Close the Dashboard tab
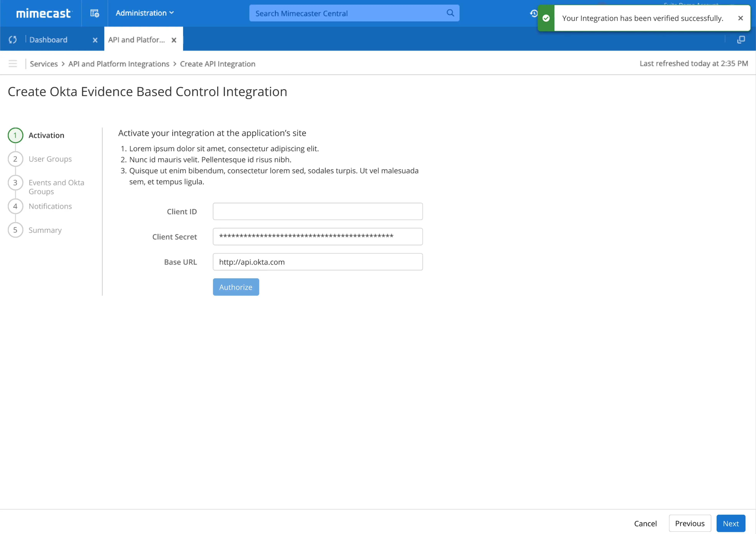 point(95,40)
